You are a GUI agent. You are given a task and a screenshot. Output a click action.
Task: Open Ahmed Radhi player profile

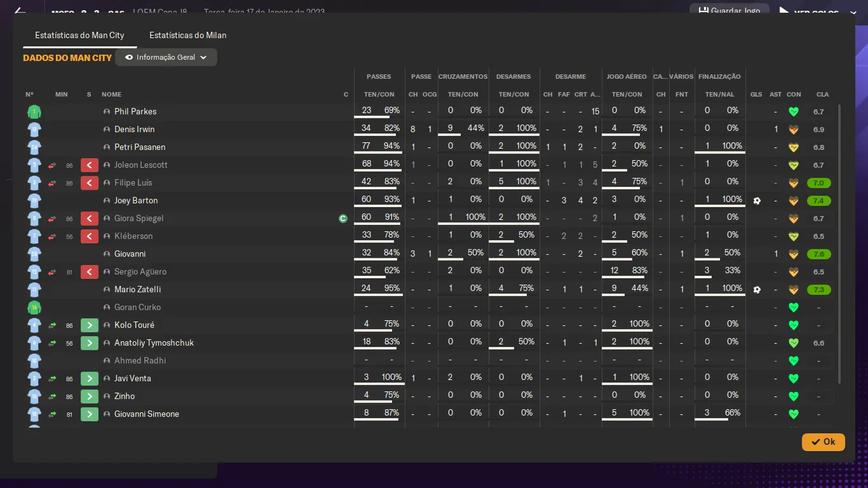[x=140, y=360]
